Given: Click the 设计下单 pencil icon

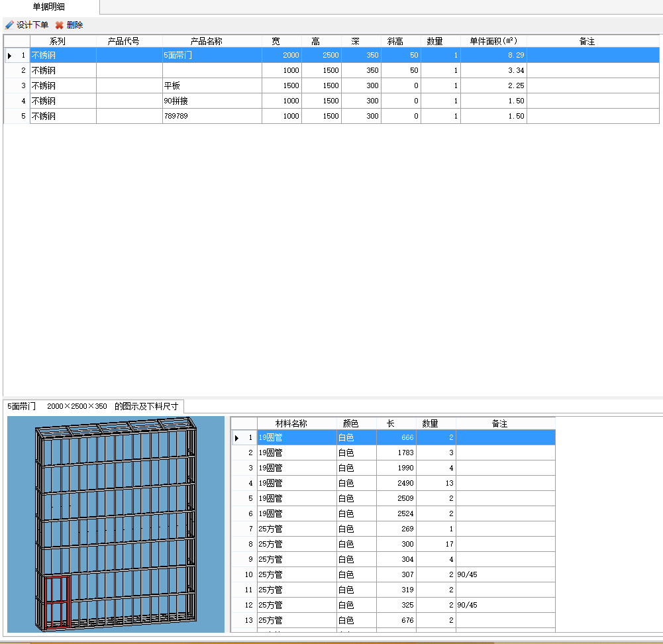Looking at the screenshot, I should [x=9, y=25].
